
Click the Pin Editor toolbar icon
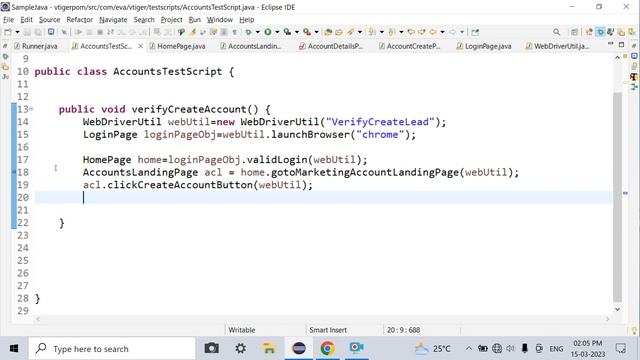click(x=475, y=32)
